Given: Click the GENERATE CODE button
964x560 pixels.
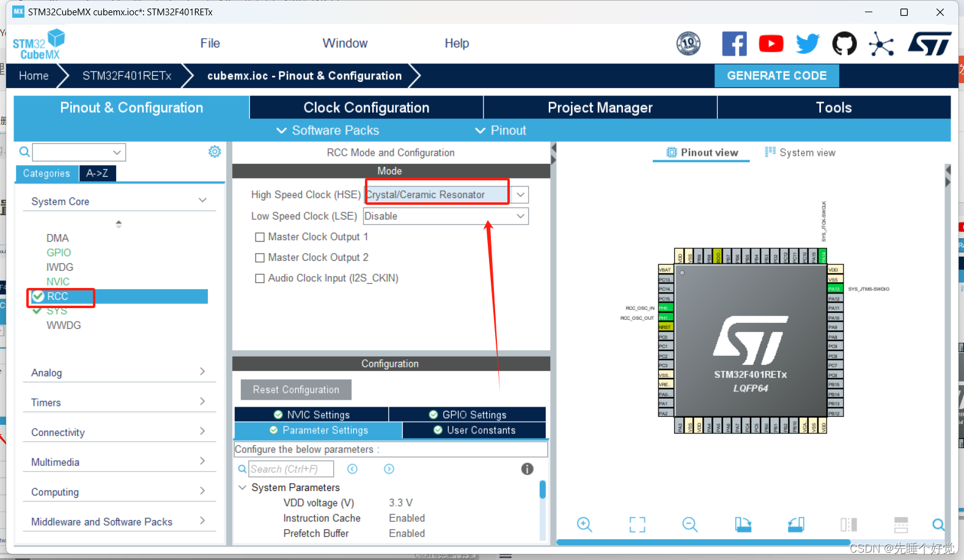Looking at the screenshot, I should (776, 76).
